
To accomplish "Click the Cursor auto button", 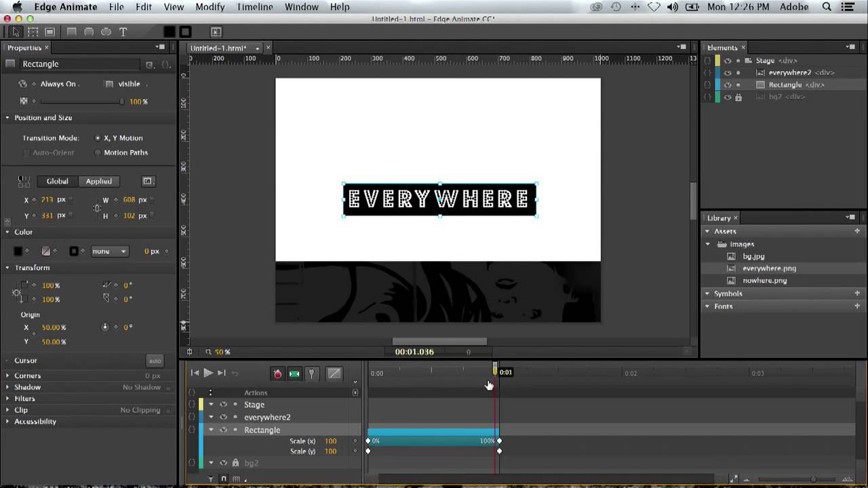I will point(155,361).
